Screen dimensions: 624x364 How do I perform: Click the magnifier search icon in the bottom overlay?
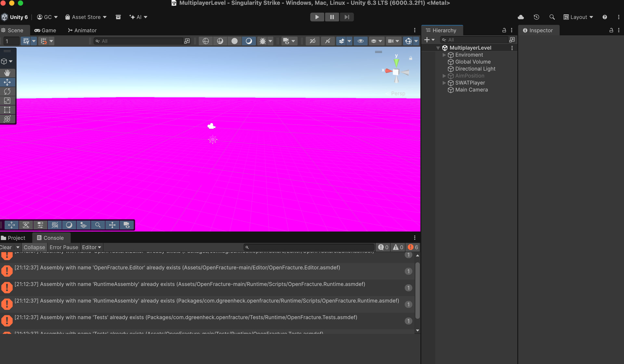coord(98,225)
